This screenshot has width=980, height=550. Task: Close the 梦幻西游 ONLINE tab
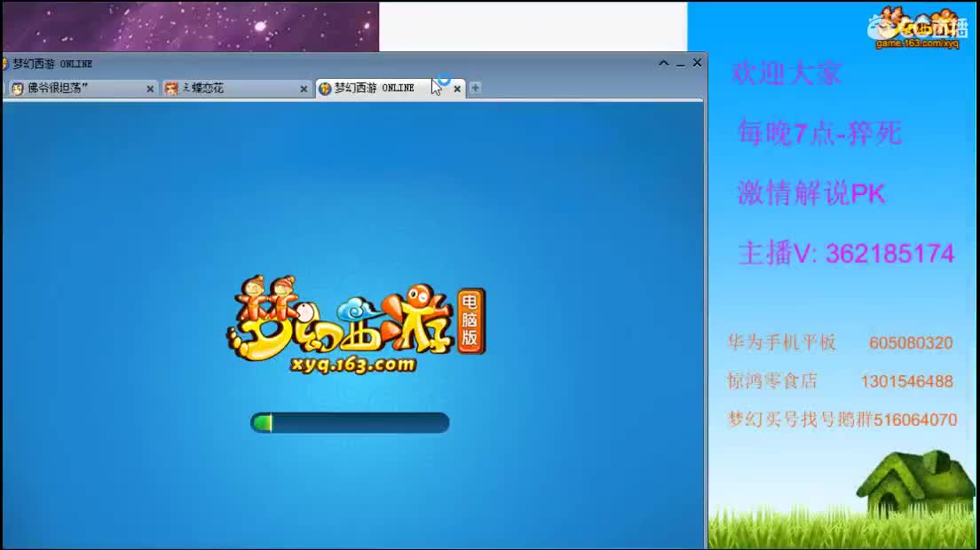coord(457,90)
